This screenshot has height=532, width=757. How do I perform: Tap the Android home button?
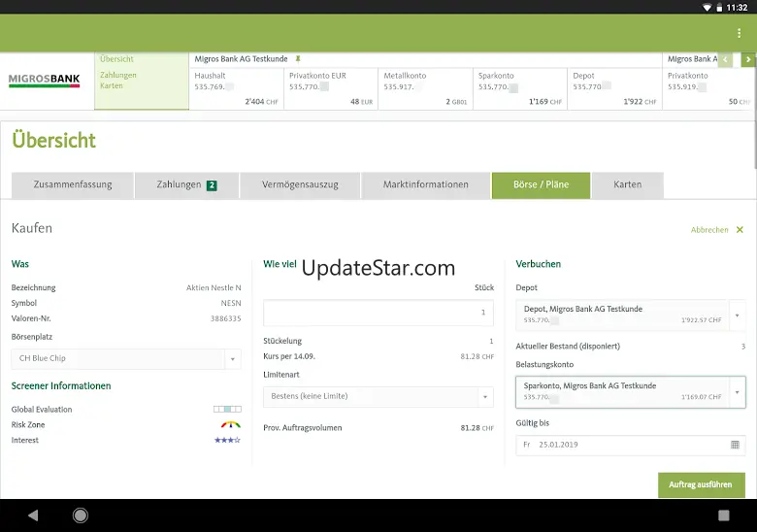pyautogui.click(x=81, y=515)
